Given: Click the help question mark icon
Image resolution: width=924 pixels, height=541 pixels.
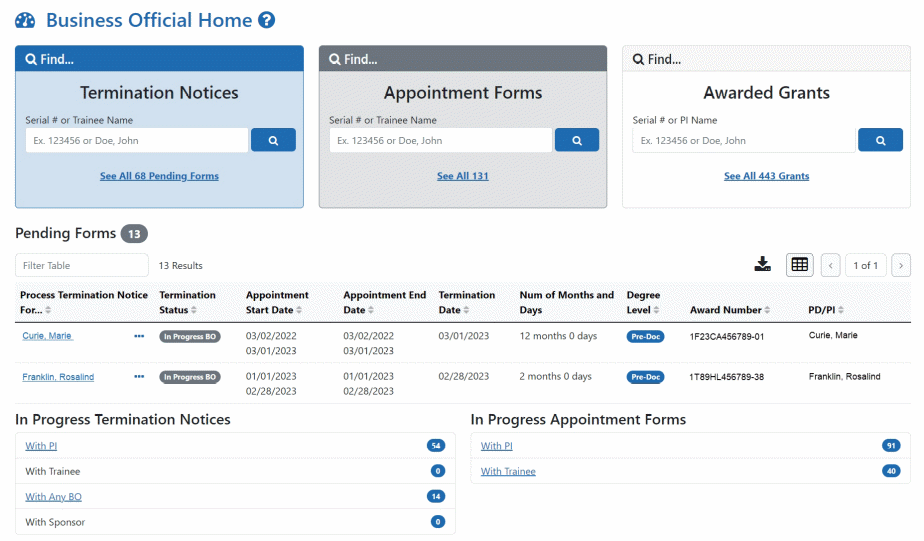Looking at the screenshot, I should tap(266, 20).
